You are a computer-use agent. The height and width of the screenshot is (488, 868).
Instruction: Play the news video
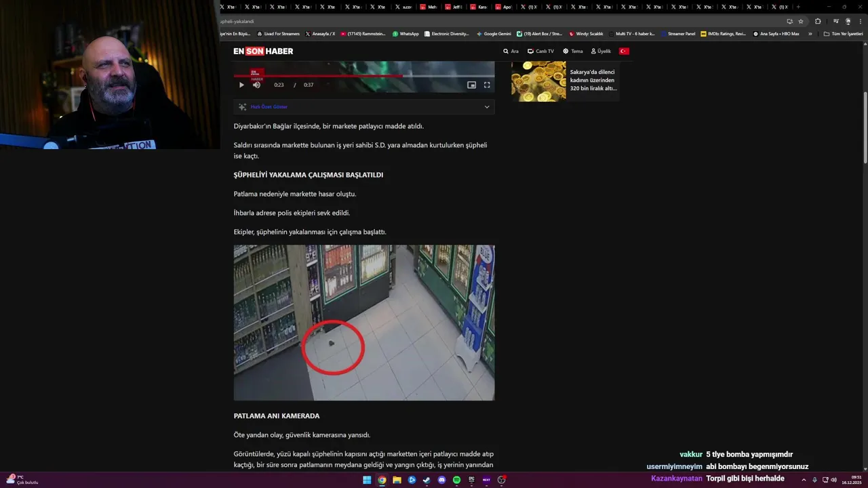pyautogui.click(x=241, y=85)
